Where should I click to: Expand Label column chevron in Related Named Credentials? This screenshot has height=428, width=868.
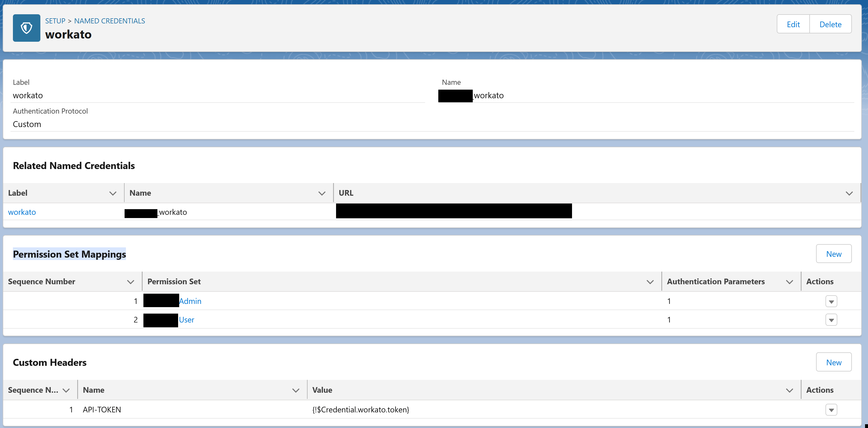pos(112,193)
